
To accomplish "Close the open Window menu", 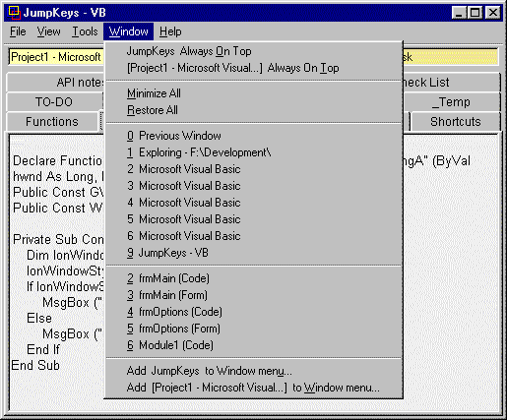I will click(128, 31).
